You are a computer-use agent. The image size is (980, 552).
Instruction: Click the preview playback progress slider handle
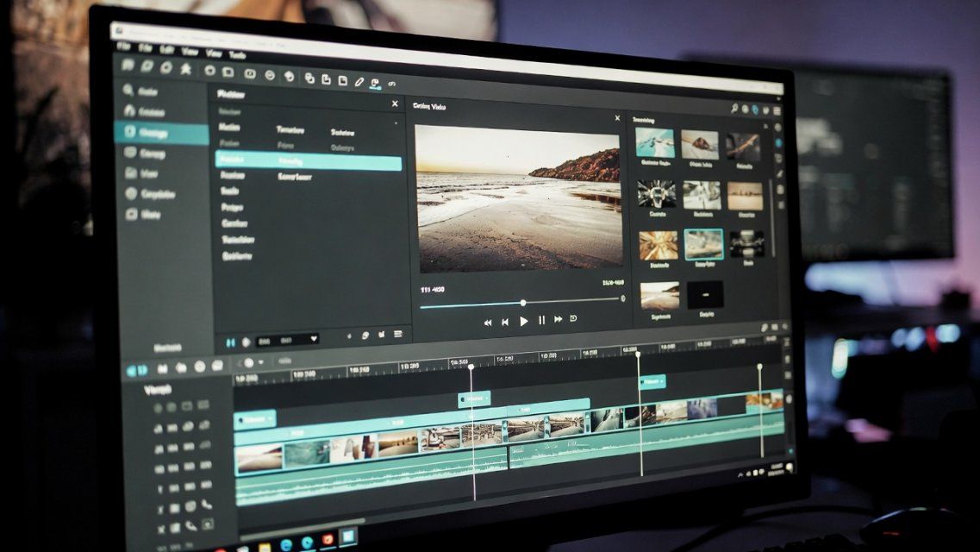pos(522,303)
